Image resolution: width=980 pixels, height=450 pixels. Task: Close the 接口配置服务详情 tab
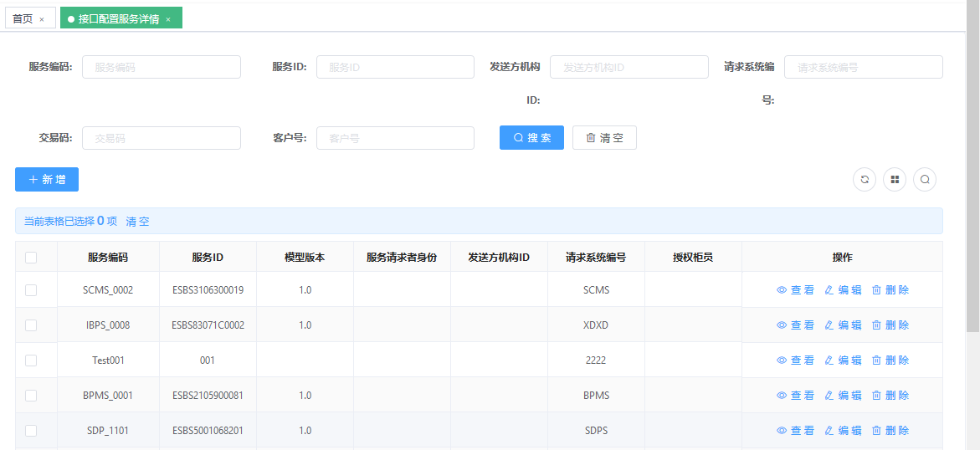pyautogui.click(x=168, y=19)
